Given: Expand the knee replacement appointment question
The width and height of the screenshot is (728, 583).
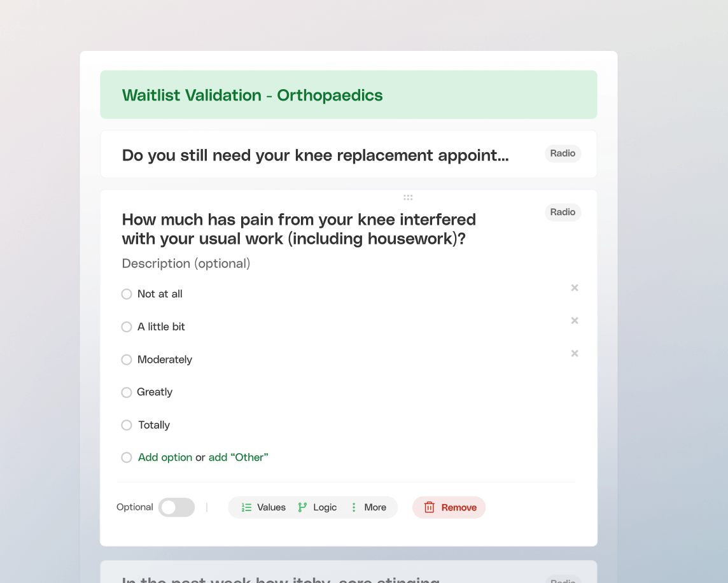Looking at the screenshot, I should (x=315, y=155).
